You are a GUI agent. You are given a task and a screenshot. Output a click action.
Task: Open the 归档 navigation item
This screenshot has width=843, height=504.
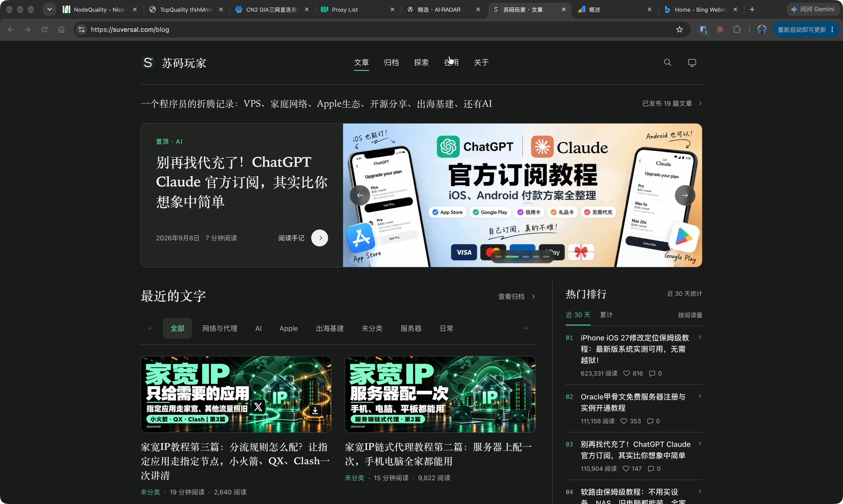(x=391, y=63)
